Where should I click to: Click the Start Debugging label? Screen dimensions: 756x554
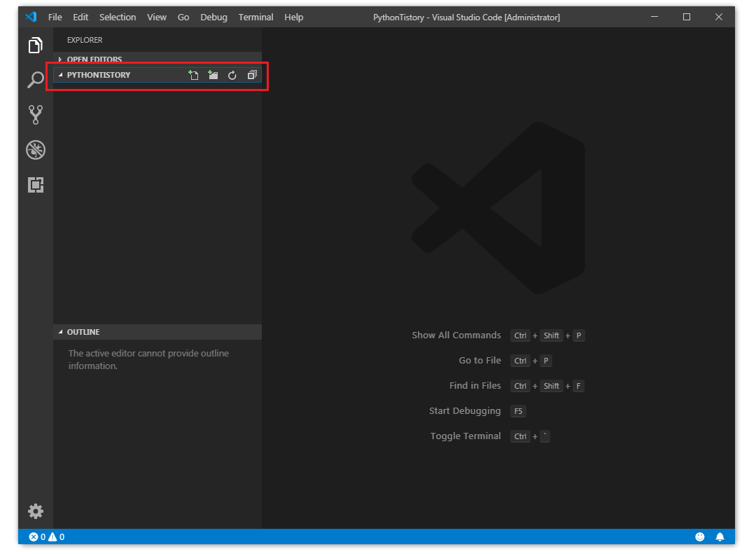click(465, 410)
